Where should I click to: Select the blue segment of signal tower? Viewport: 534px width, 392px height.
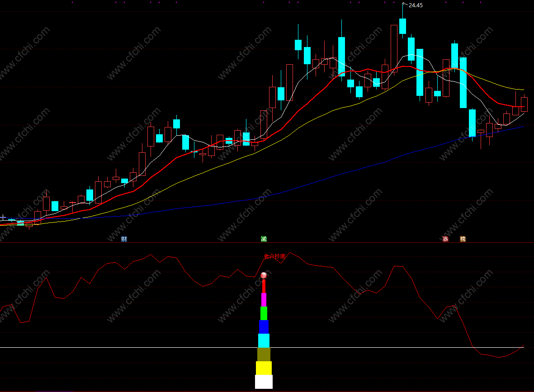click(264, 327)
